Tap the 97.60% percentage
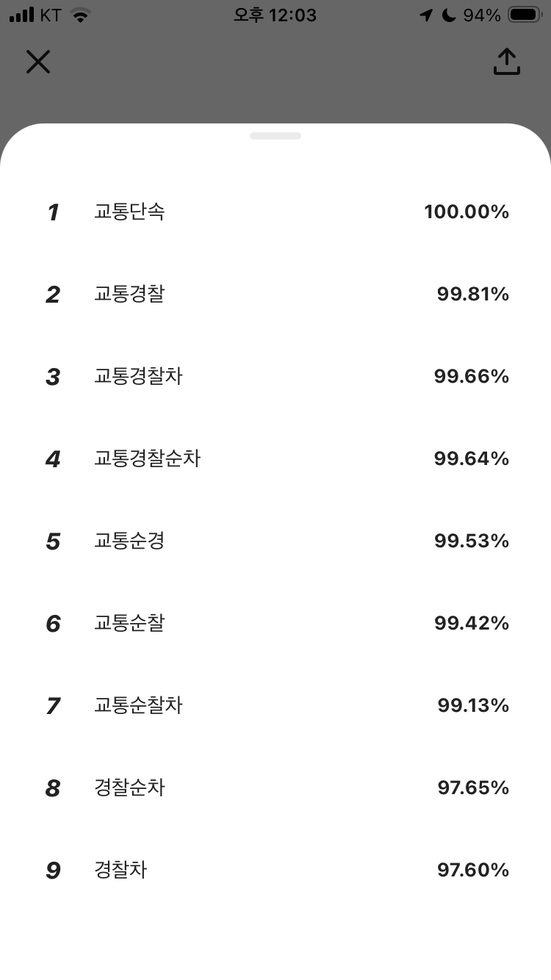The width and height of the screenshot is (551, 980). point(473,871)
